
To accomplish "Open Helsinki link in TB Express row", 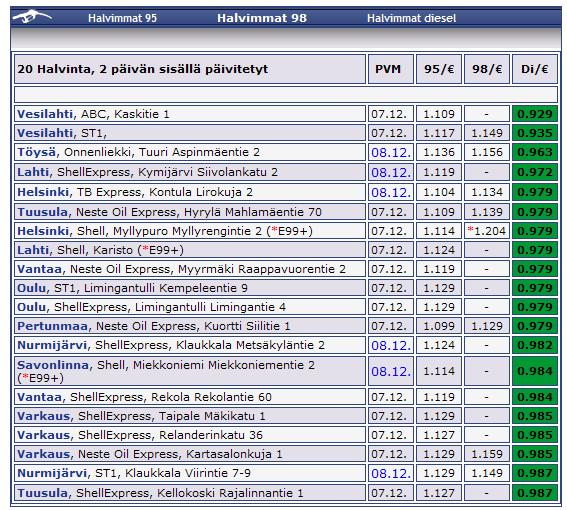I will tap(43, 192).
